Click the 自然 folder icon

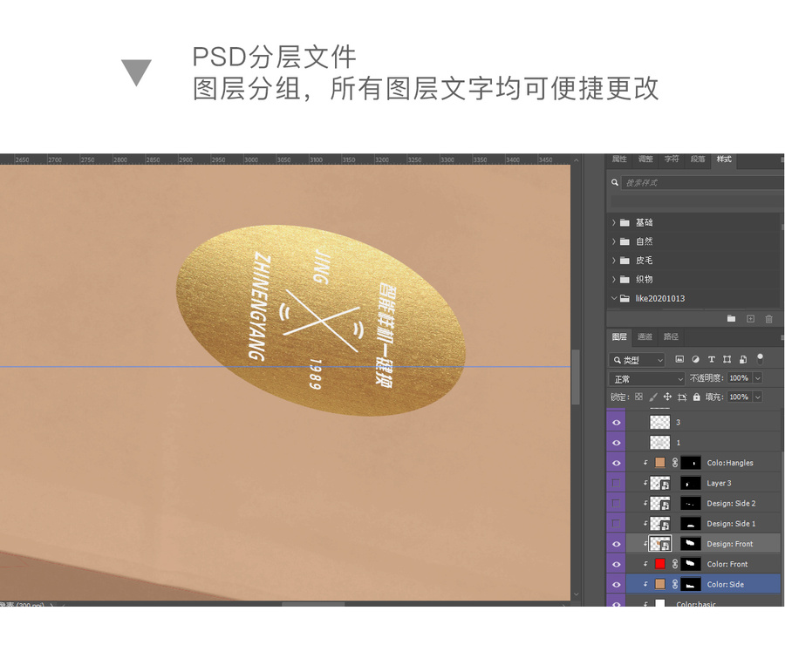[625, 241]
